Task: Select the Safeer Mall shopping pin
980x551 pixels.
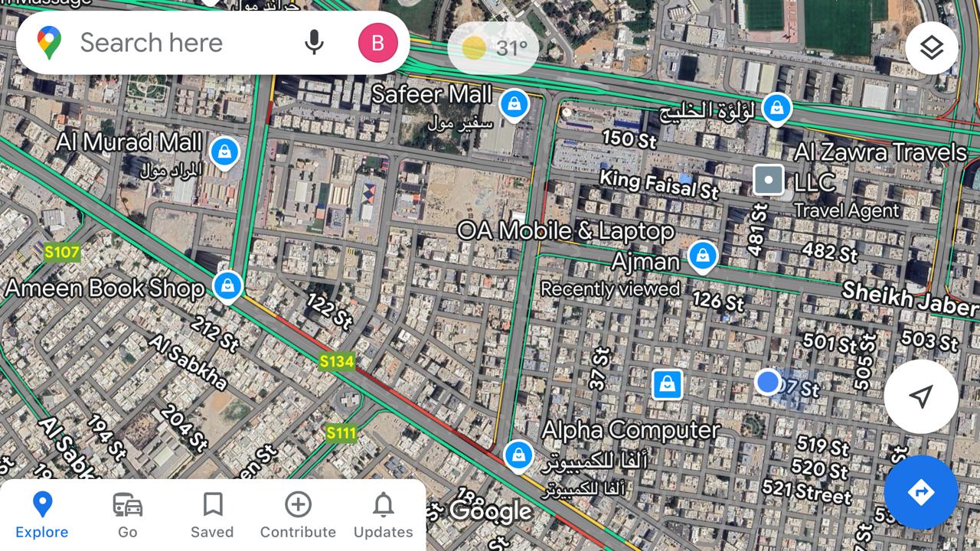Action: pos(514,106)
